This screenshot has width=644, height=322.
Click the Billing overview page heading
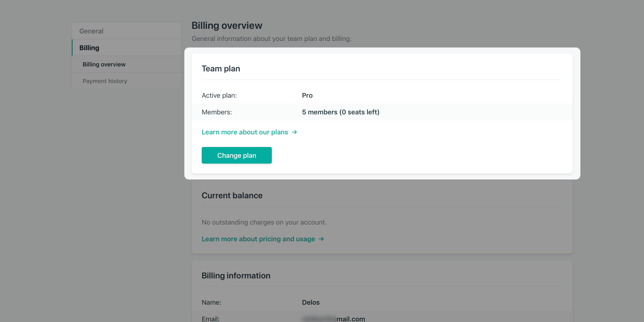[227, 26]
